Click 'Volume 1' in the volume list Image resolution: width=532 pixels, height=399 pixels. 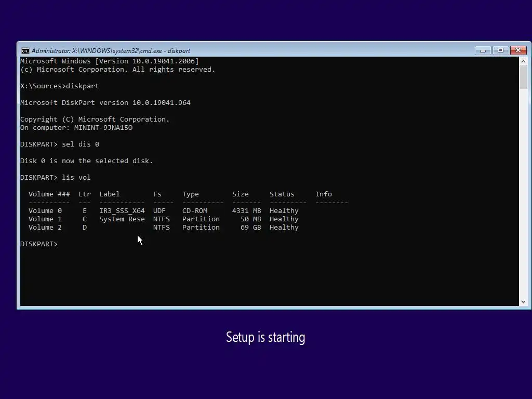pos(45,219)
